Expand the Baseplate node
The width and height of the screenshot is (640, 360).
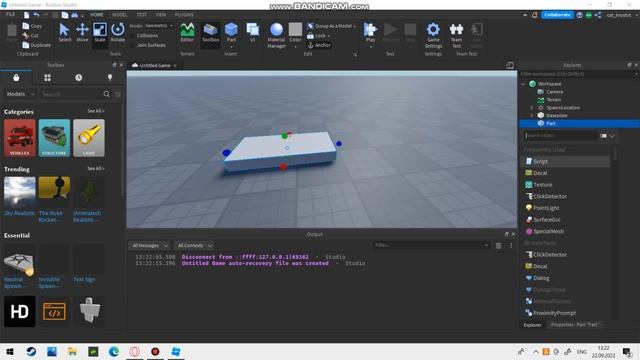pyautogui.click(x=531, y=116)
